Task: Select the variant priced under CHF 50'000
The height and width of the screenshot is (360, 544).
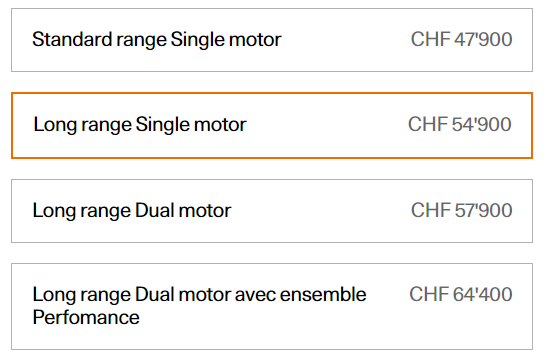Action: pos(272,40)
